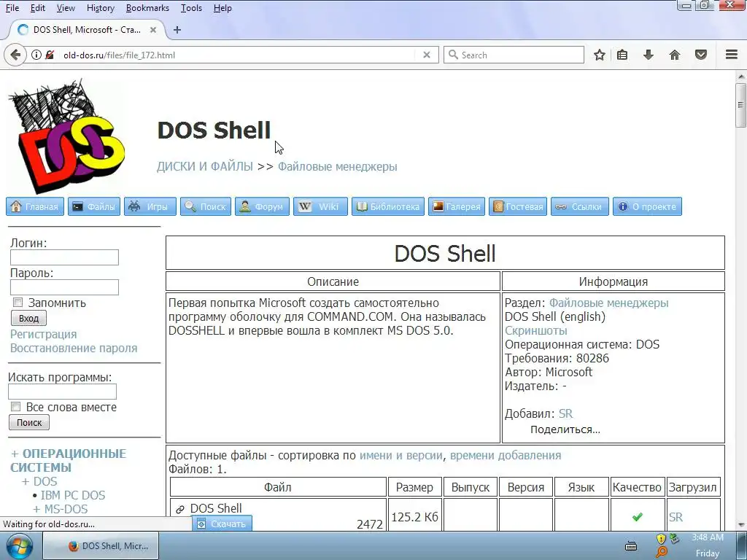Open Галерея gallery navigation button
The image size is (747, 560).
[x=457, y=206]
